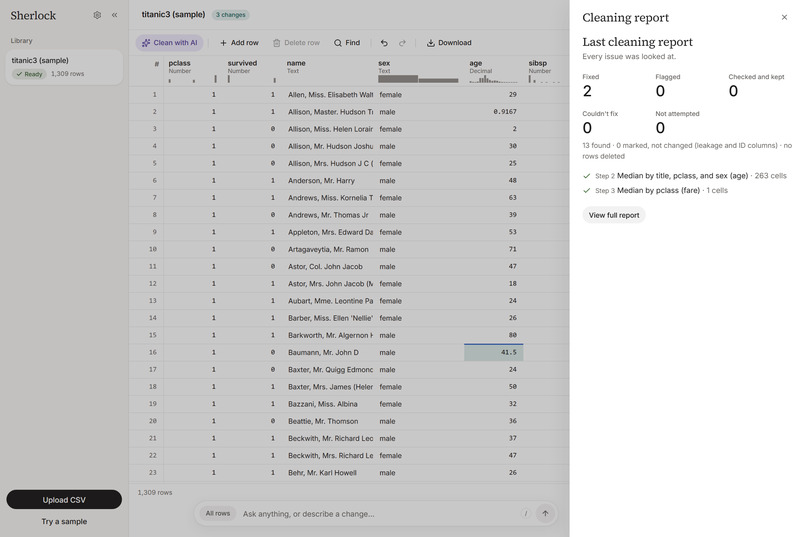
Task: Open the Find search tool
Action: click(347, 43)
